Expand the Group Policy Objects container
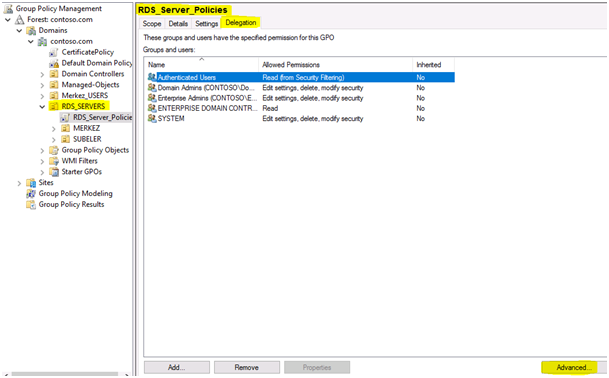 pos(42,150)
